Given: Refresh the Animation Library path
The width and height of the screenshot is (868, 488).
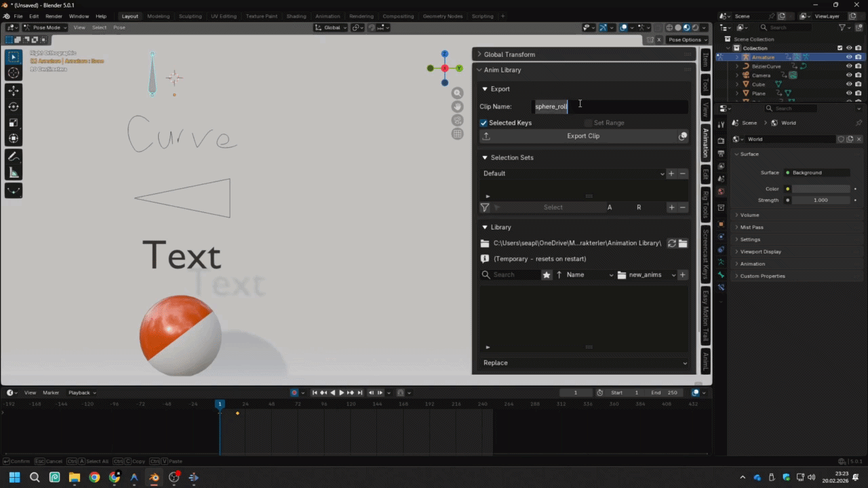Looking at the screenshot, I should coord(672,243).
